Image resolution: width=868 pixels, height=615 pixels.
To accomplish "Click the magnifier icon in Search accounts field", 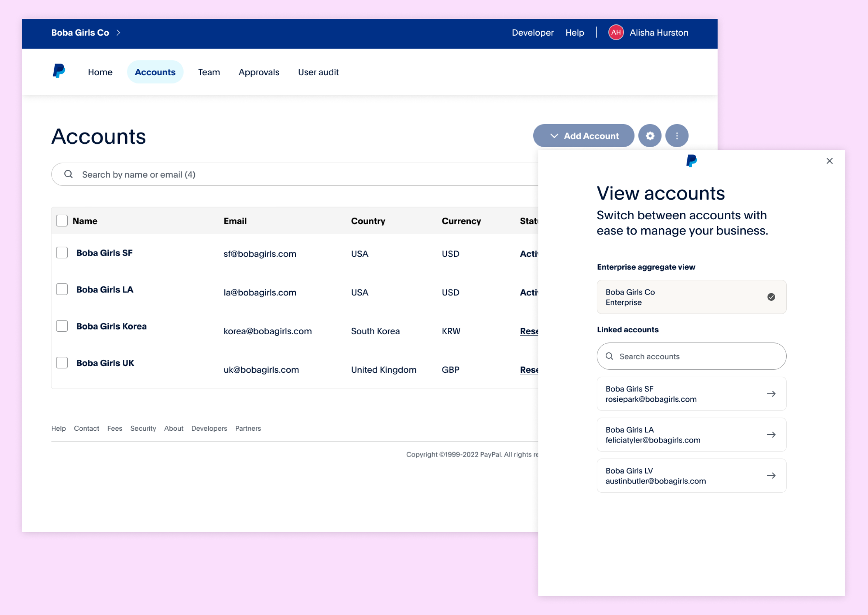I will pyautogui.click(x=609, y=356).
